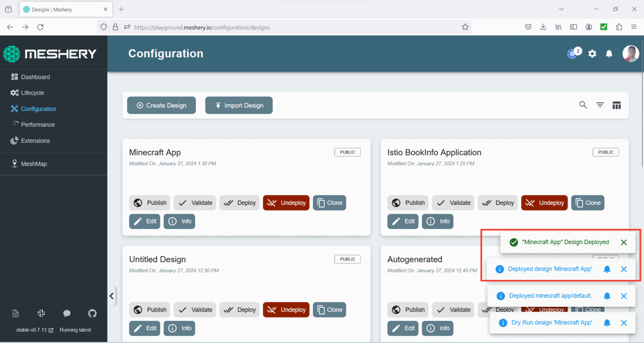This screenshot has width=644, height=343.
Task: Open the notifications bell in header
Action: click(609, 54)
